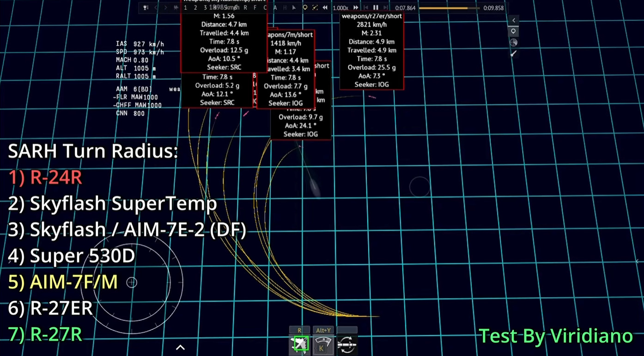Pause the replay playback
Screen dimensions: 644x356
tap(376, 8)
